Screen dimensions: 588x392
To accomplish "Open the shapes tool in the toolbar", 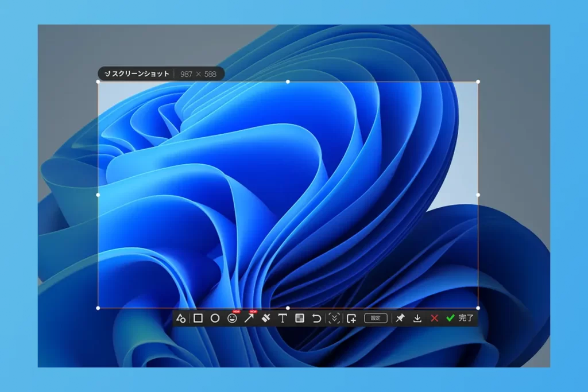I will tap(181, 318).
